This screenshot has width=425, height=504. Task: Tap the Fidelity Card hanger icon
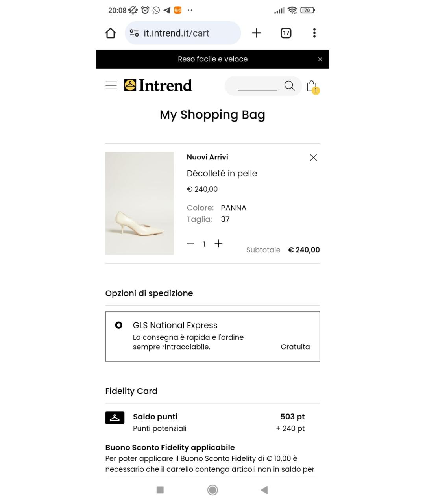click(115, 418)
